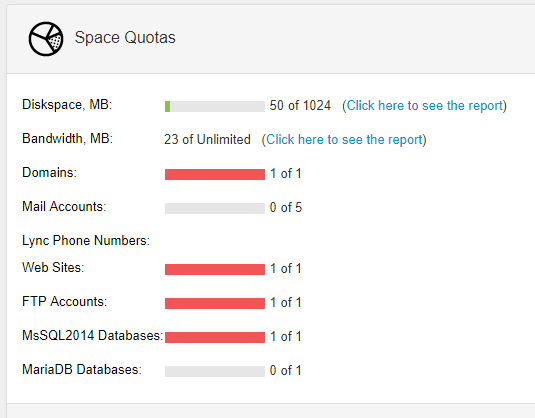Click the red MsSQL2014 Databases quota bar

point(215,337)
